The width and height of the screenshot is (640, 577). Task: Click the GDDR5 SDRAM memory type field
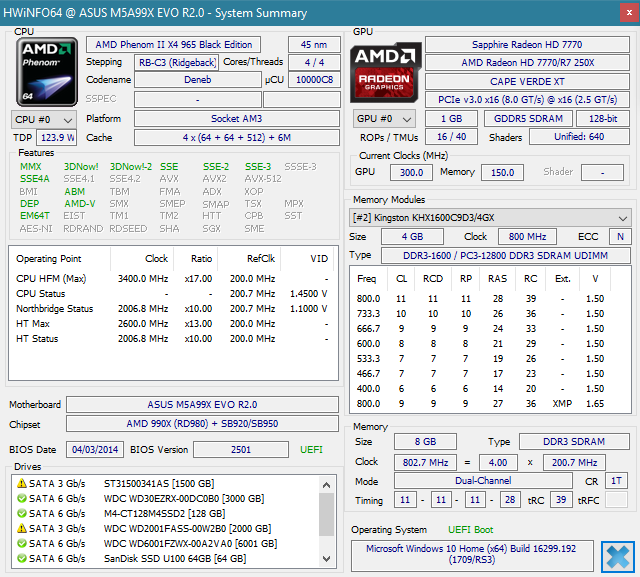(x=528, y=119)
